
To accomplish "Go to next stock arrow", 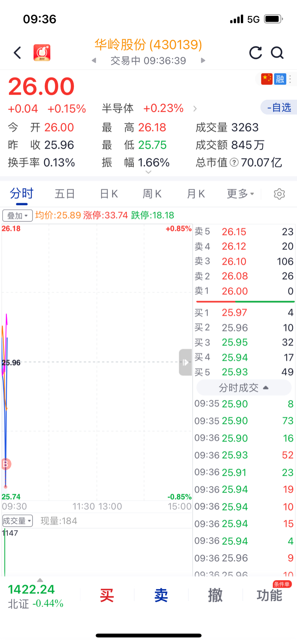I will point(203,61).
